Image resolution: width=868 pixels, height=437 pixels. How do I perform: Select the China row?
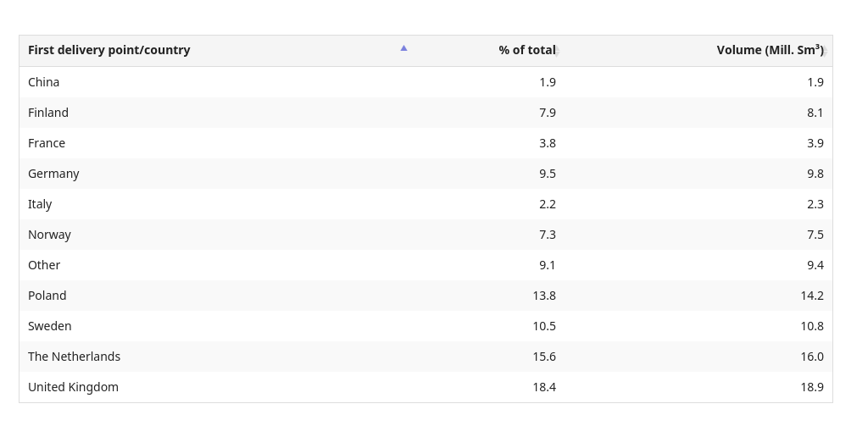click(426, 82)
